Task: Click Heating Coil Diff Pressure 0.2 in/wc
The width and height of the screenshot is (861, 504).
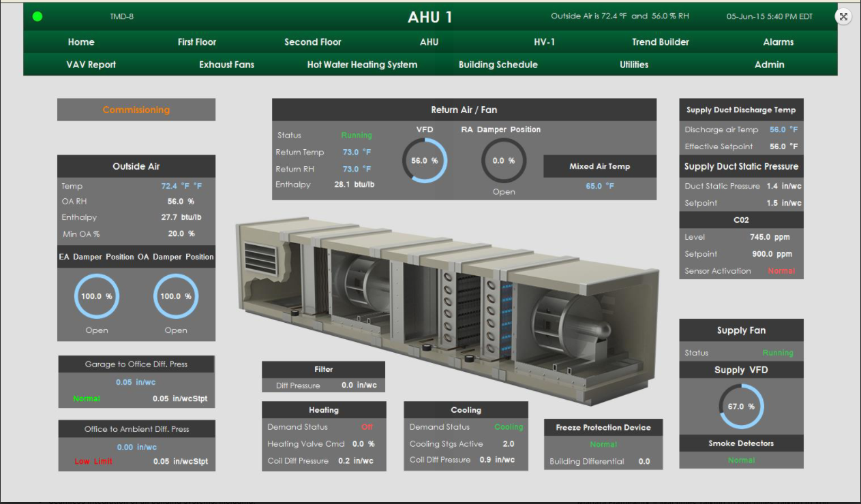Action: click(x=356, y=461)
